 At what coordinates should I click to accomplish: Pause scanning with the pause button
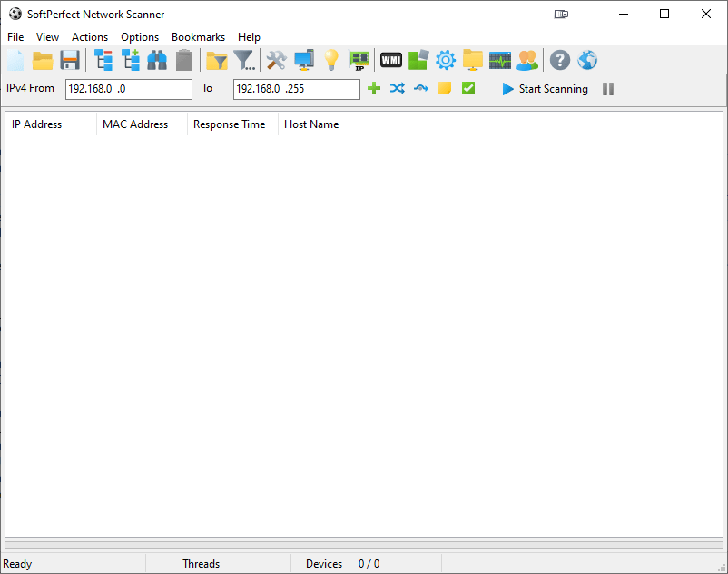(x=608, y=89)
